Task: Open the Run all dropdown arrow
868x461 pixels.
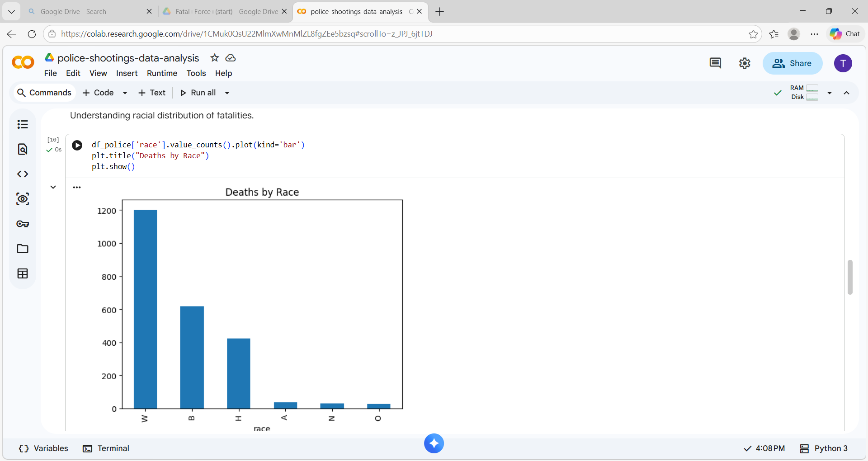Action: 227,93
